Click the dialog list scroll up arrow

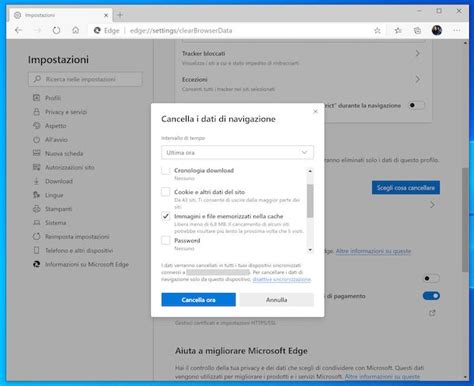click(310, 171)
